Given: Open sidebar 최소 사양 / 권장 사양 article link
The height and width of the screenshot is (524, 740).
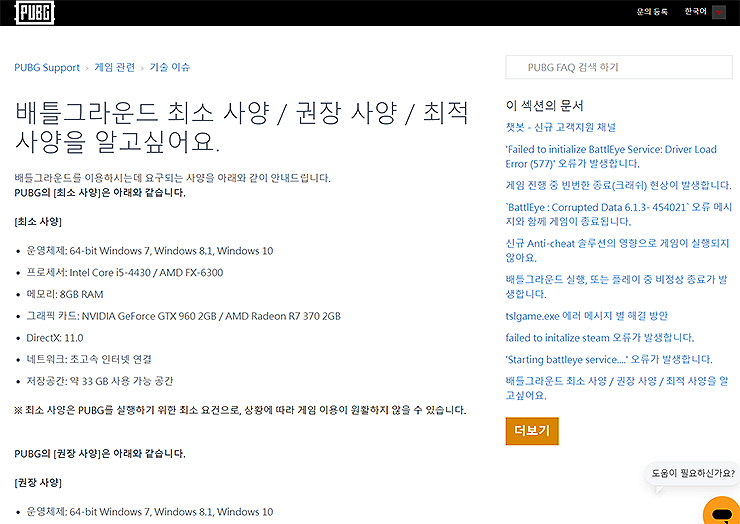Looking at the screenshot, I should pyautogui.click(x=617, y=388).
